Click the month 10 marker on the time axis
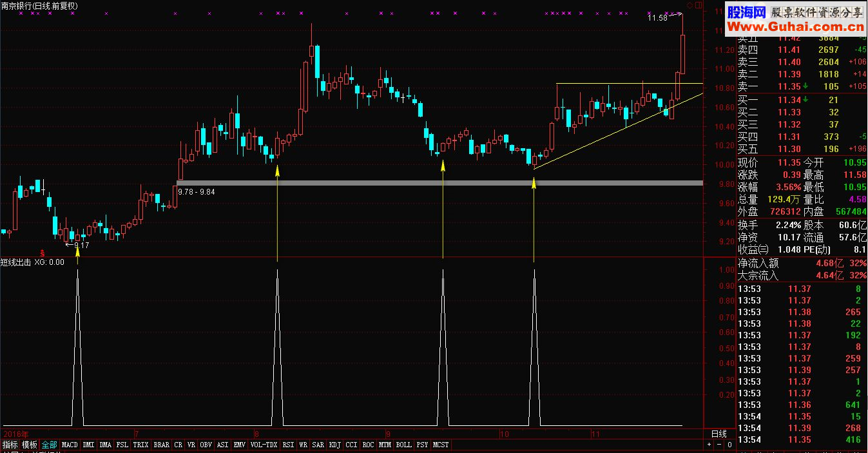This screenshot has height=453, width=868. tap(504, 434)
